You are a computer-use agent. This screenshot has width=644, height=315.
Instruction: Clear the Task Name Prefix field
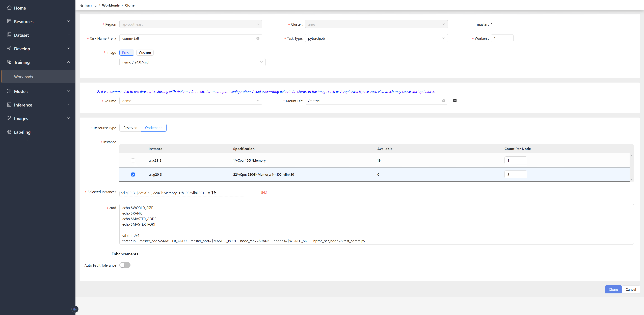click(258, 38)
